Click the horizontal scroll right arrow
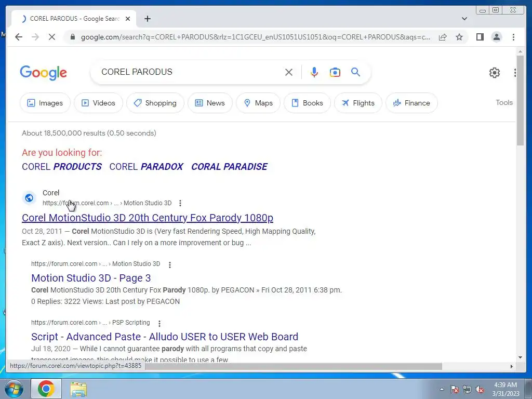This screenshot has width=532, height=399. (512, 366)
